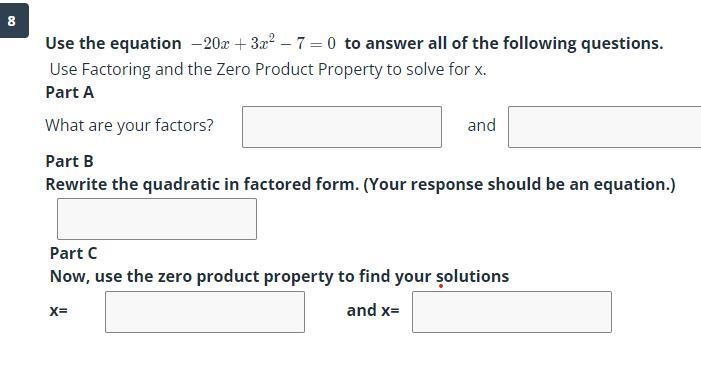Click the question number 8 badge
The height and width of the screenshot is (380, 701).
coord(14,21)
